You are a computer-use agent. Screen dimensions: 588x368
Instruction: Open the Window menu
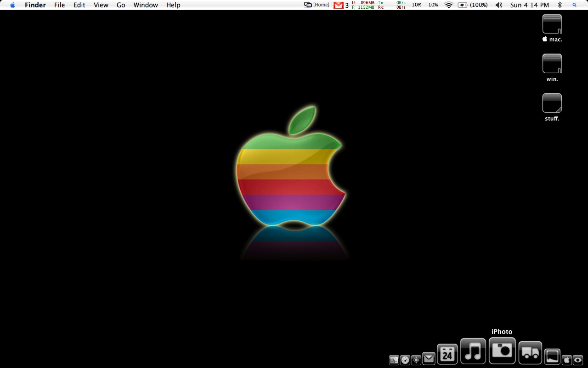click(x=146, y=5)
